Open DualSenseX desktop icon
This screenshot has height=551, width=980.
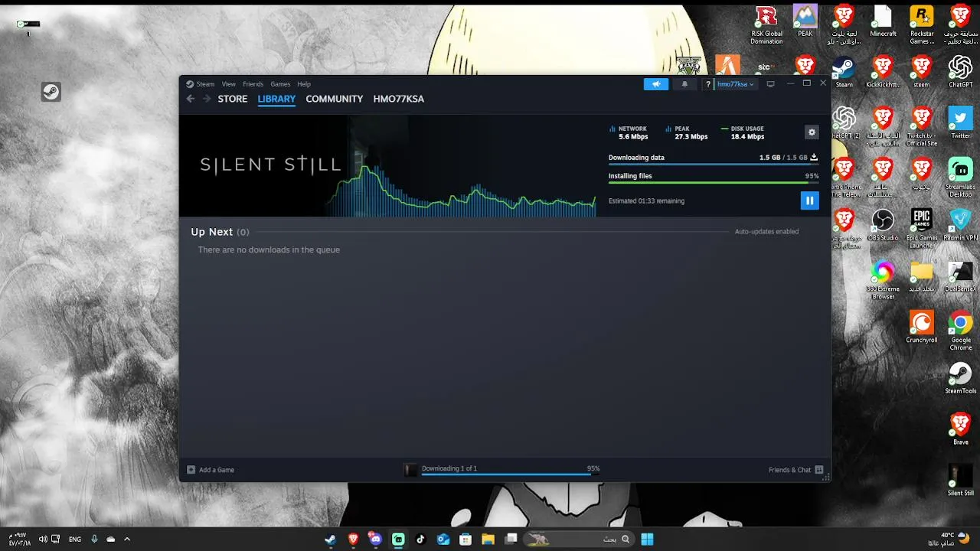click(x=960, y=275)
